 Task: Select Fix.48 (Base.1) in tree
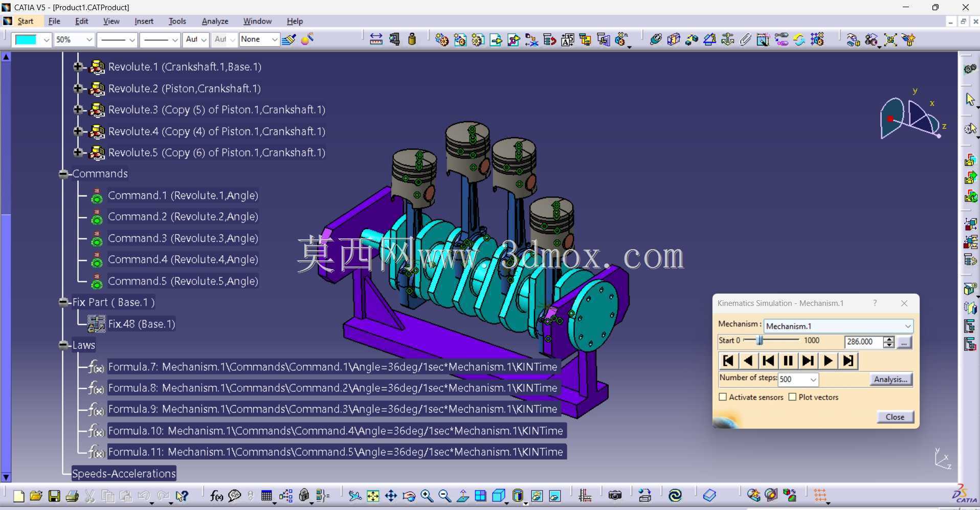[x=141, y=324]
